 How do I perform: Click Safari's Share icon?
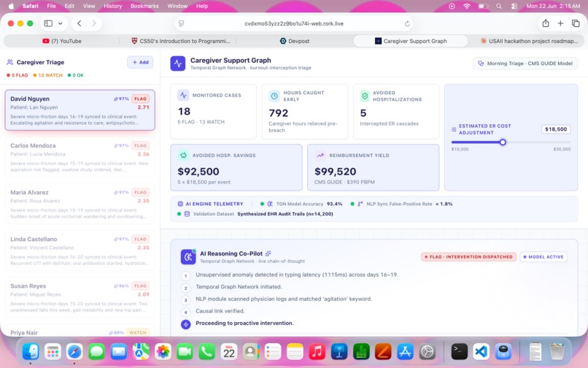tap(546, 23)
